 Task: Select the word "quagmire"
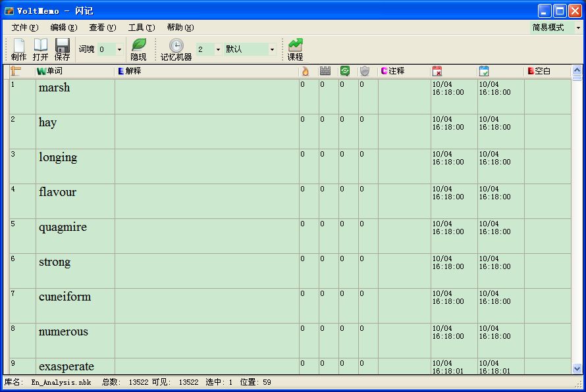[63, 228]
